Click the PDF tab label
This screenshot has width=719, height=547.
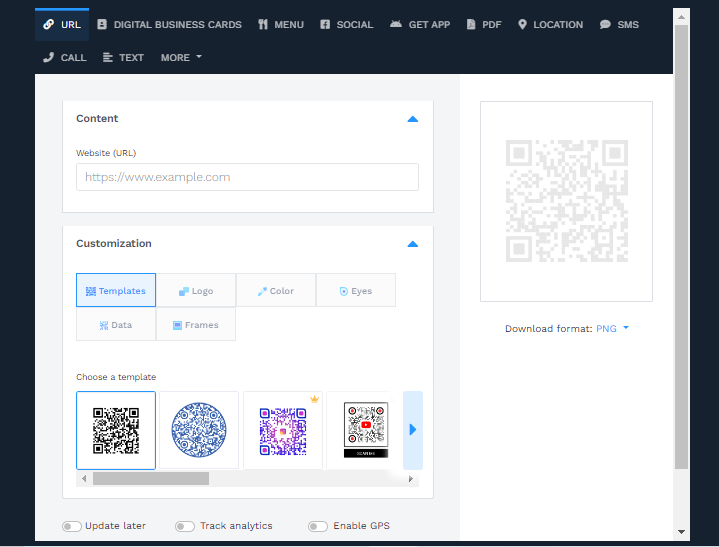492,24
